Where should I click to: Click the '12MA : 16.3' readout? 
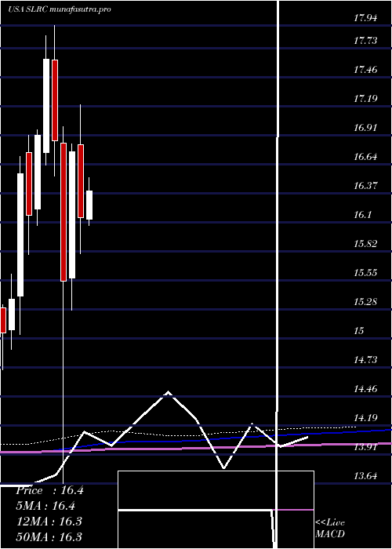point(49,521)
